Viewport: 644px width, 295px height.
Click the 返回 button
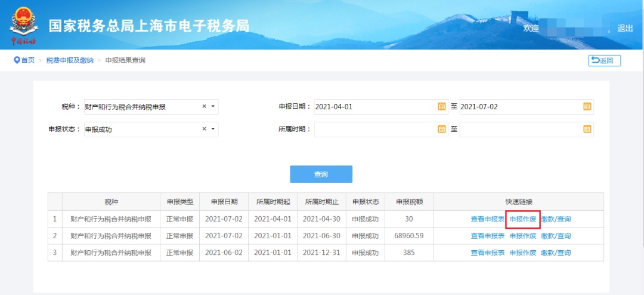pyautogui.click(x=604, y=60)
